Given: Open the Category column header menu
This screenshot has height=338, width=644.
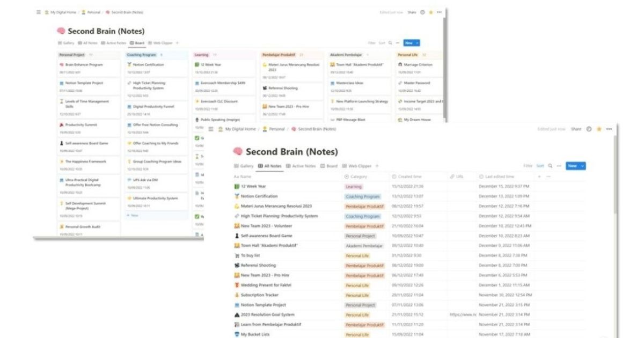Looking at the screenshot, I should [355, 177].
